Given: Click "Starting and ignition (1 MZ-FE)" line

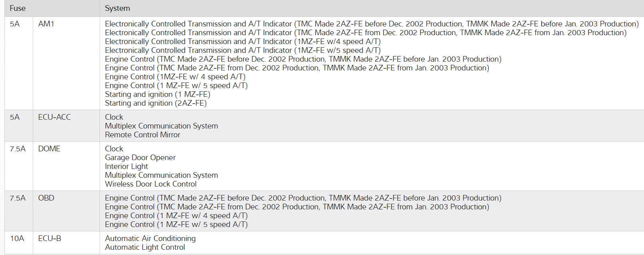Looking at the screenshot, I should click(x=158, y=94).
